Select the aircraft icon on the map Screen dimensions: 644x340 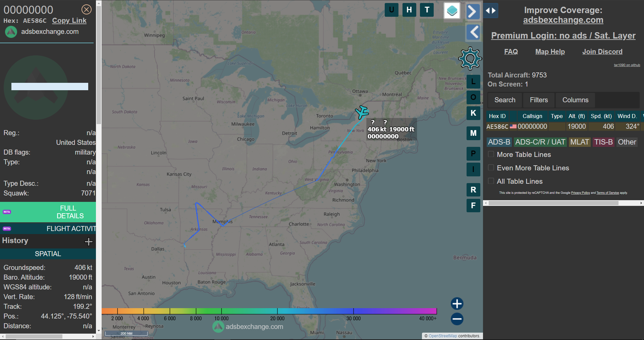pyautogui.click(x=362, y=112)
